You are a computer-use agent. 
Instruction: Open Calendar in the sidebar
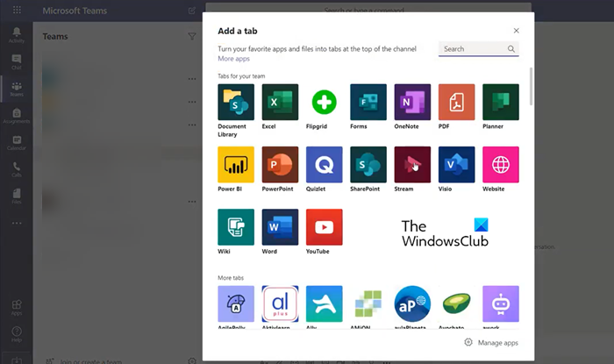coord(17,142)
